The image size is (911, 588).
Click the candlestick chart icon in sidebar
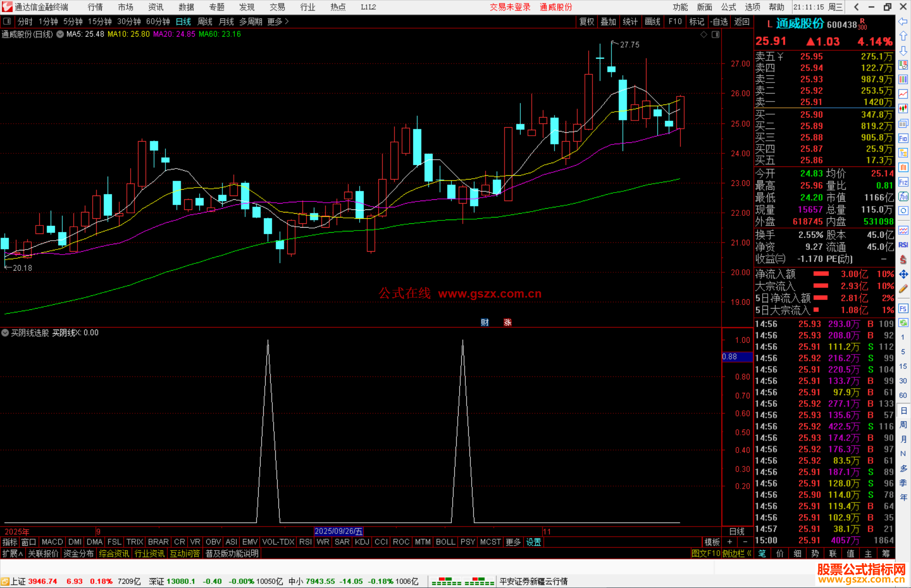[903, 108]
